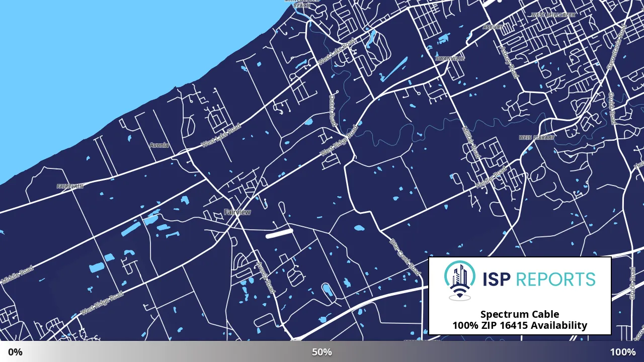Click the "Millfair Road" street label
644x362 pixels.
click(x=472, y=142)
